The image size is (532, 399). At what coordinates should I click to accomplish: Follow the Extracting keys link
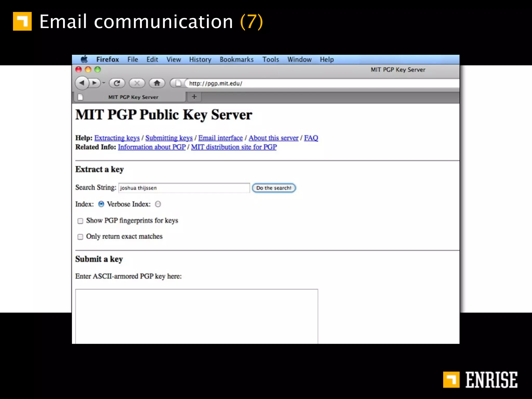pyautogui.click(x=117, y=138)
